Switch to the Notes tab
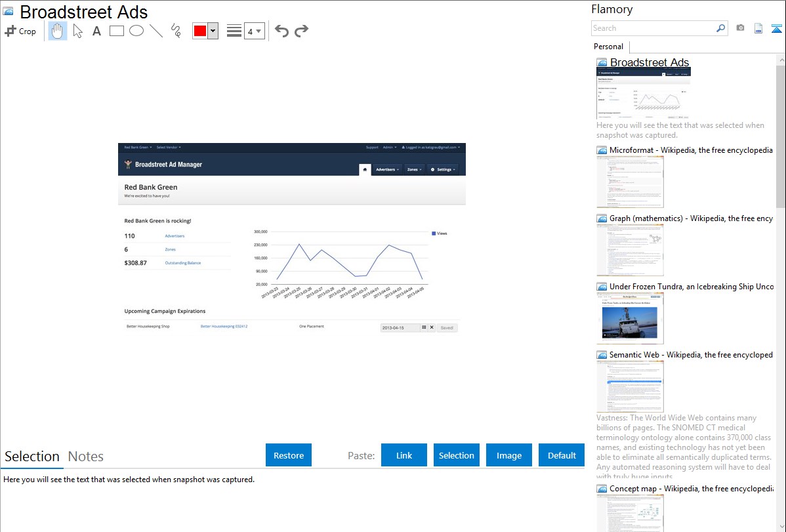786x532 pixels. click(86, 457)
